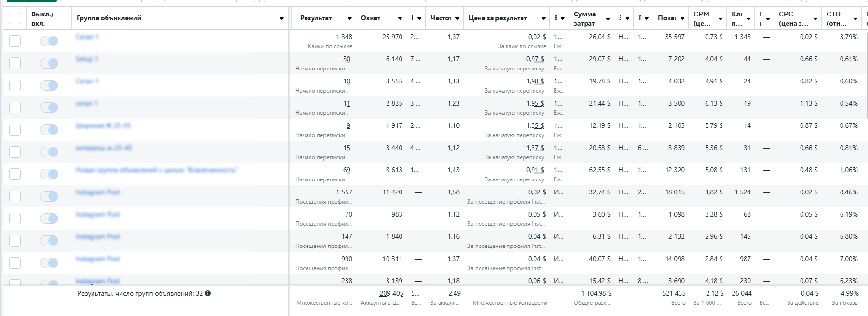The image size is (868, 316).
Task: Open the underlined cost value 0,91 $
Action: click(535, 170)
